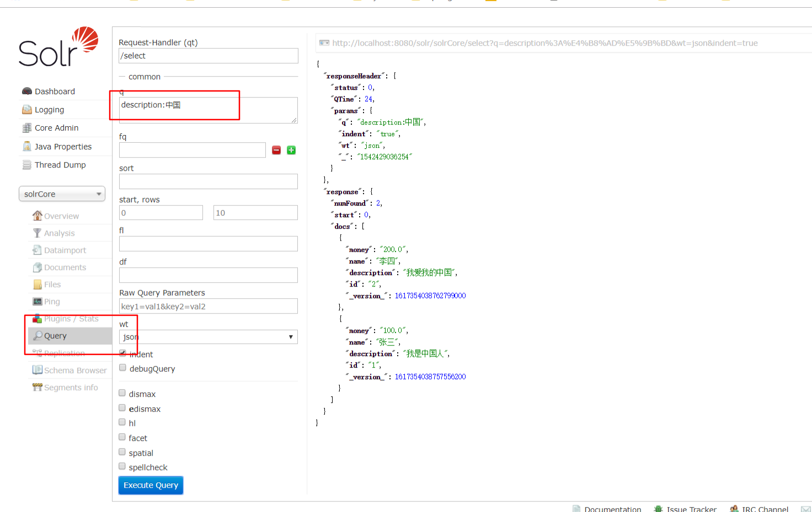This screenshot has height=512, width=812.
Task: Click the q query text area
Action: tap(209, 110)
